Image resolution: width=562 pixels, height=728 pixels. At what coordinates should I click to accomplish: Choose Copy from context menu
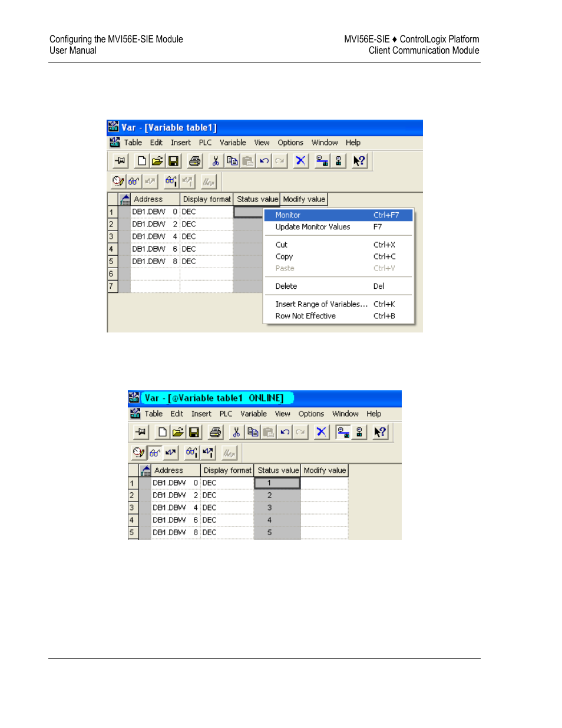[x=338, y=256]
